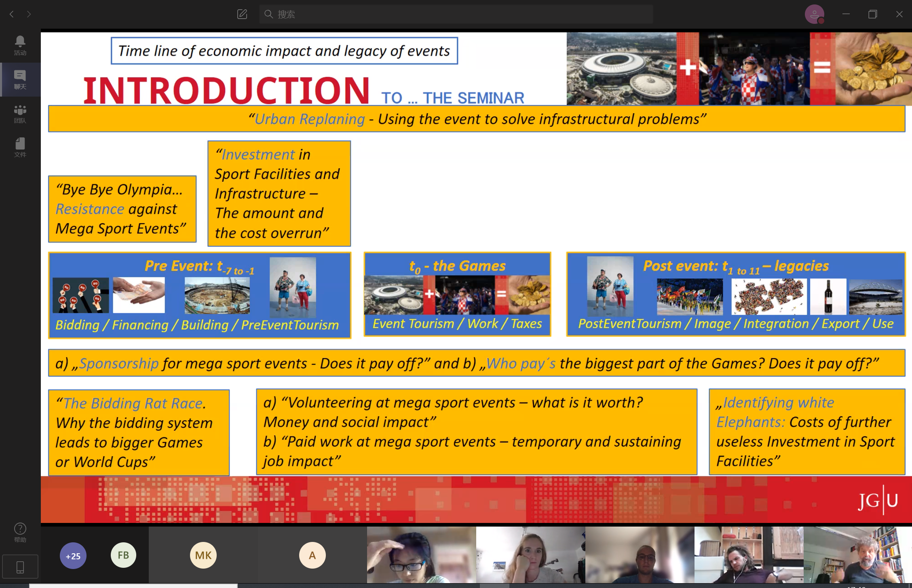
Task: Go forward with the right arrow
Action: (x=29, y=14)
